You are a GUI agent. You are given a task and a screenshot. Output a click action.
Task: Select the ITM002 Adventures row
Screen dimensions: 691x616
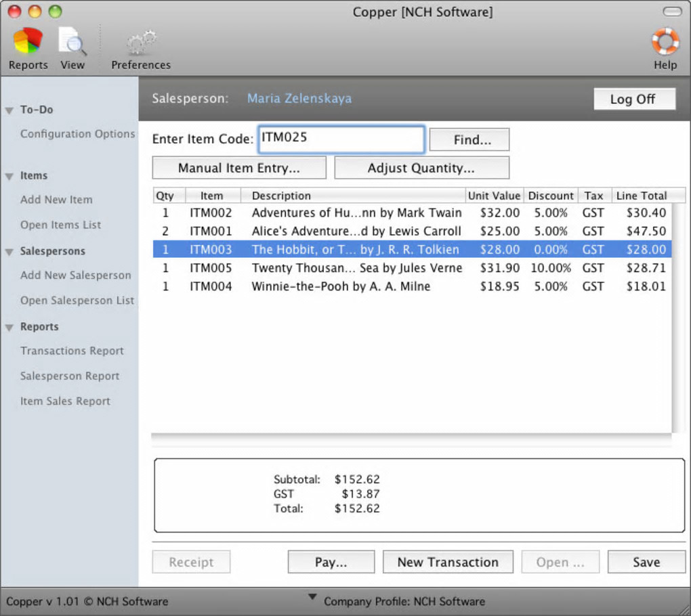pos(412,213)
